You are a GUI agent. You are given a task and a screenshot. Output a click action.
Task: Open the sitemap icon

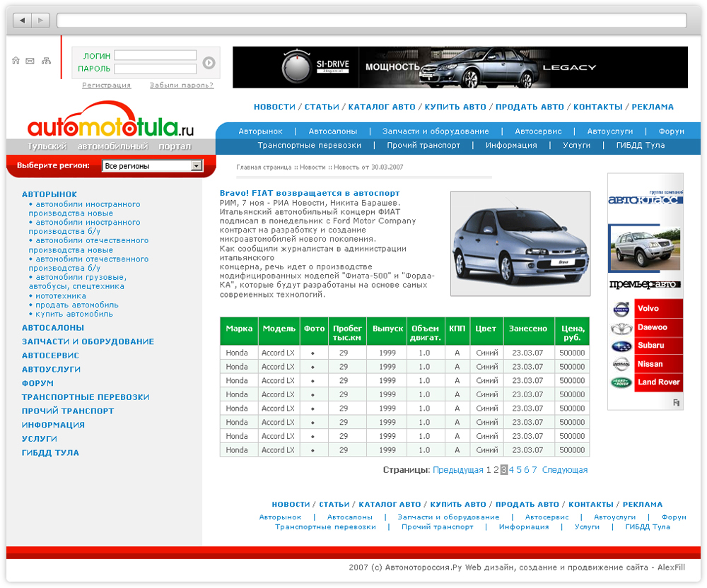pyautogui.click(x=47, y=60)
